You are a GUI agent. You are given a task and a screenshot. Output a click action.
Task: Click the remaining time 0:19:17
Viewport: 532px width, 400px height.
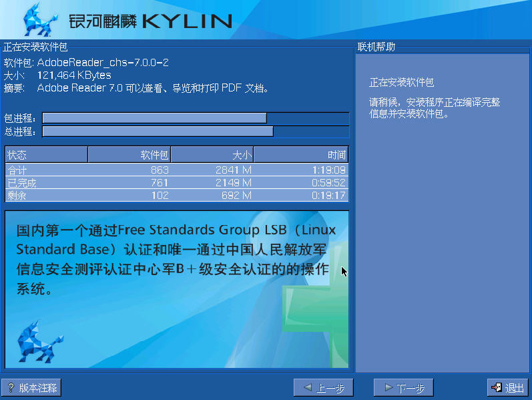pyautogui.click(x=329, y=195)
